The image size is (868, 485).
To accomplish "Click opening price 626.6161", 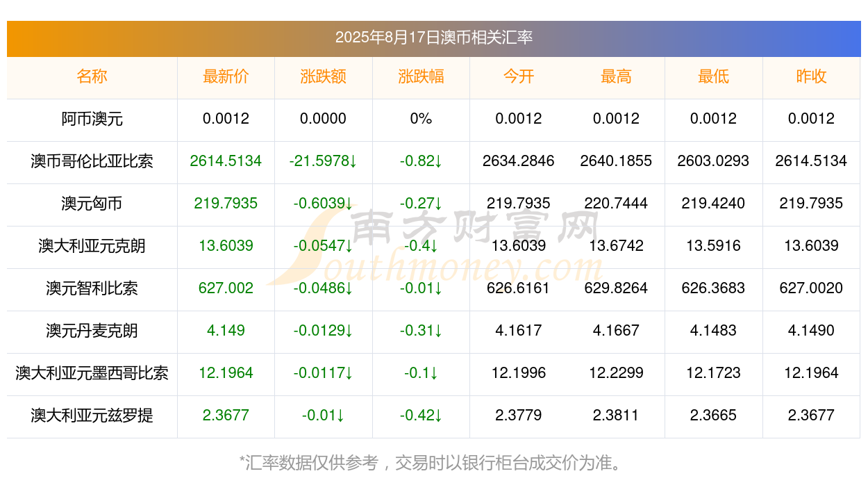I will pyautogui.click(x=519, y=288).
